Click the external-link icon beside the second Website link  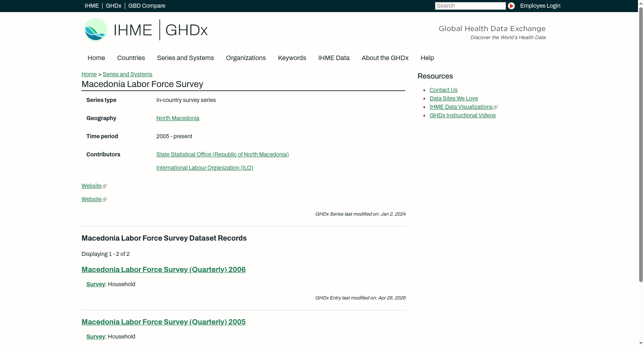point(105,199)
